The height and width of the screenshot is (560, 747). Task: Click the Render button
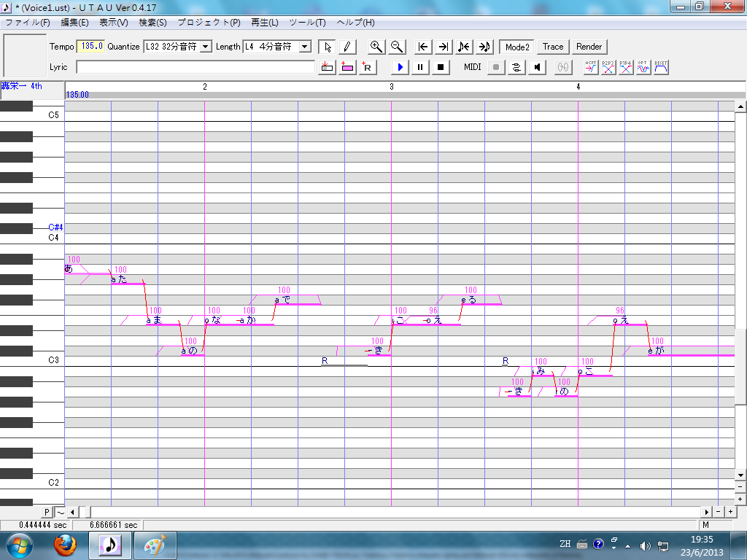point(589,47)
